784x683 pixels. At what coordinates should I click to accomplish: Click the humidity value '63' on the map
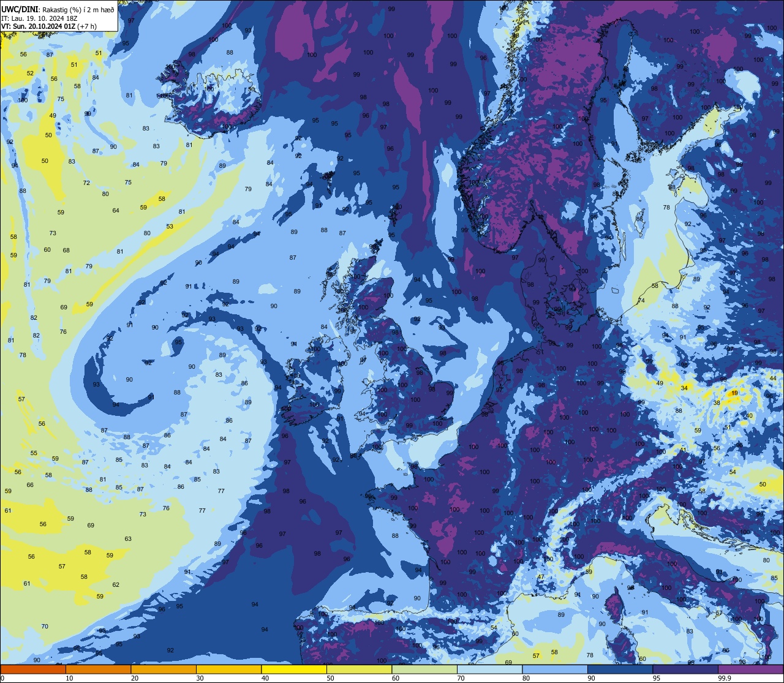128,539
